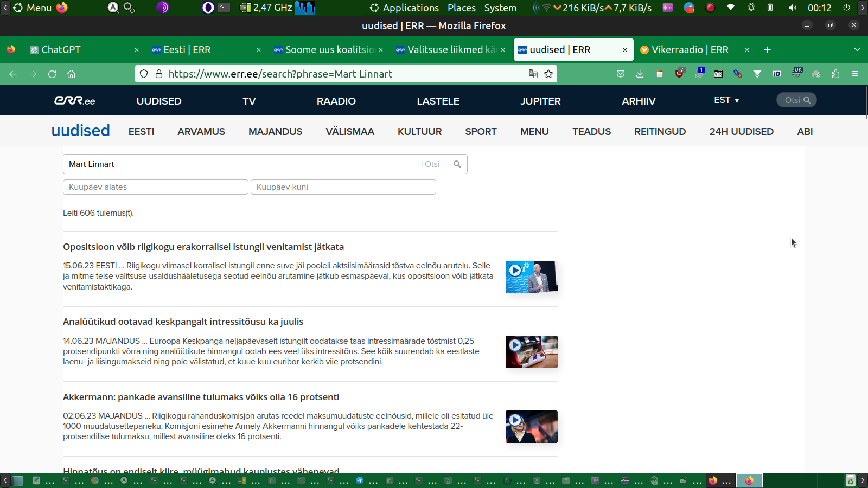Open a new tab with plus icon
868x488 pixels.
(x=767, y=50)
